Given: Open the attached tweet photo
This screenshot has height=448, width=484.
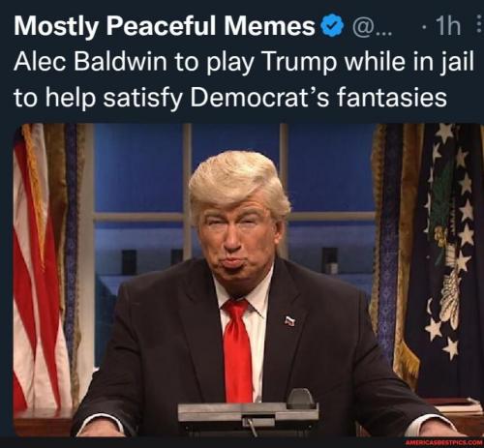Looking at the screenshot, I should [249, 280].
